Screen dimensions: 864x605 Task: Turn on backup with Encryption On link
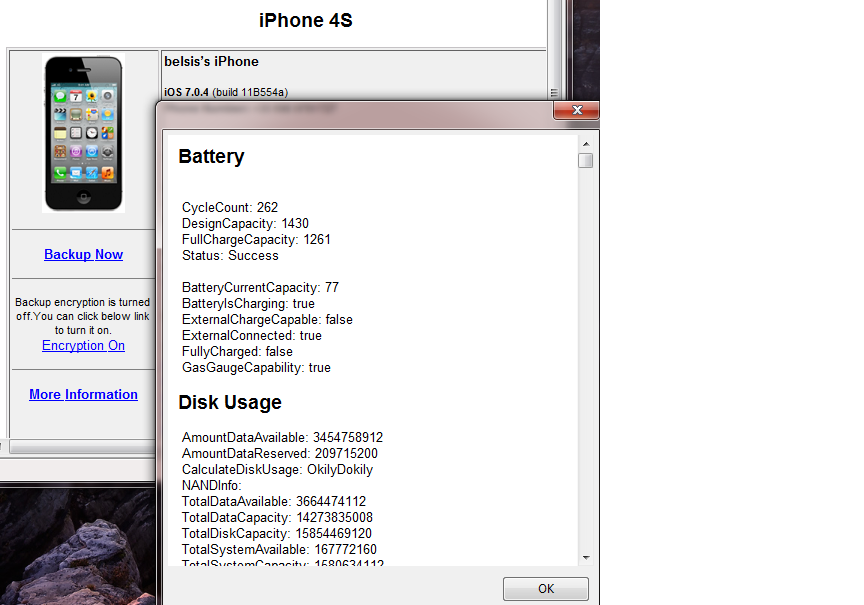point(83,345)
